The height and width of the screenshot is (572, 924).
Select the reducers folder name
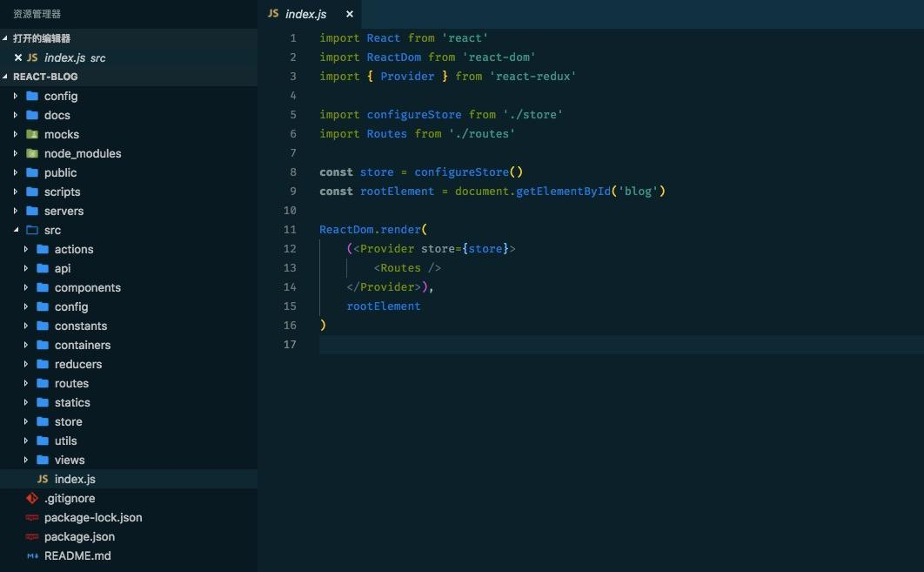point(78,365)
